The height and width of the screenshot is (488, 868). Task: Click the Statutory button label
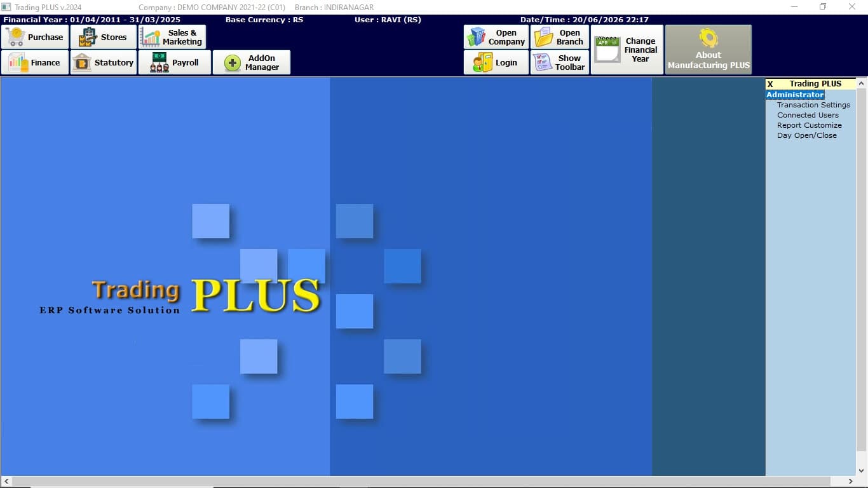tap(114, 62)
